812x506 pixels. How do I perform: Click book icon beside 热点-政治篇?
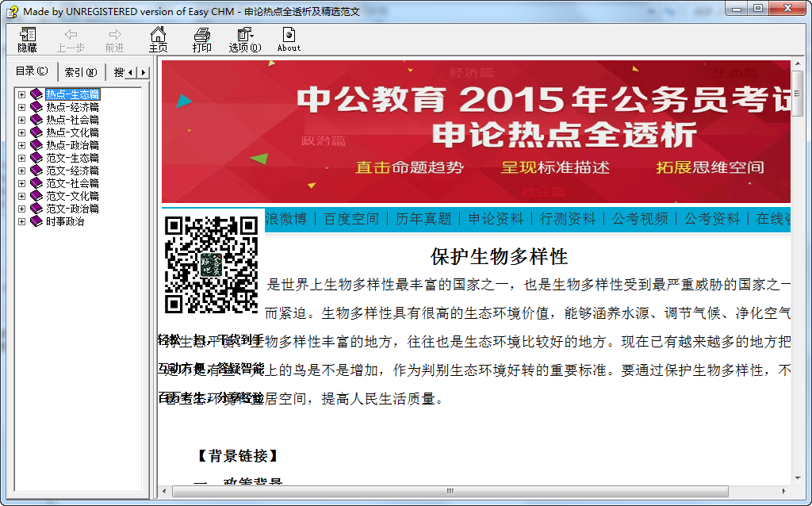tap(36, 145)
